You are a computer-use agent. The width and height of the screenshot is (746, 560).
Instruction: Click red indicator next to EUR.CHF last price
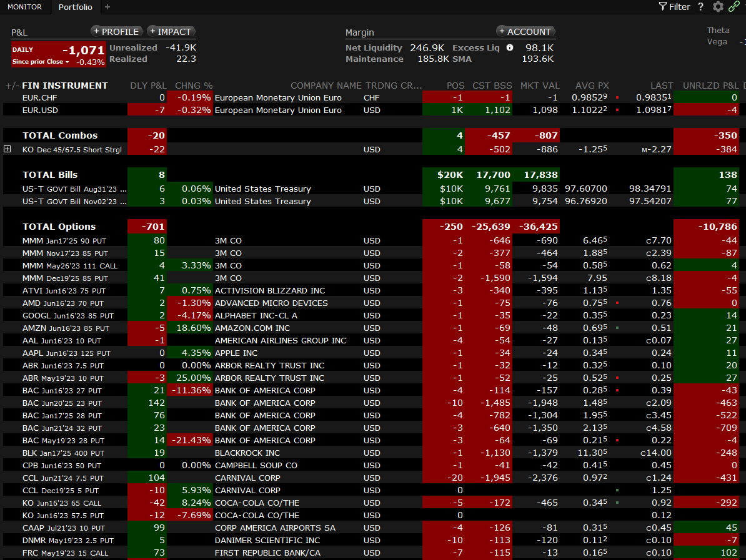[x=617, y=98]
